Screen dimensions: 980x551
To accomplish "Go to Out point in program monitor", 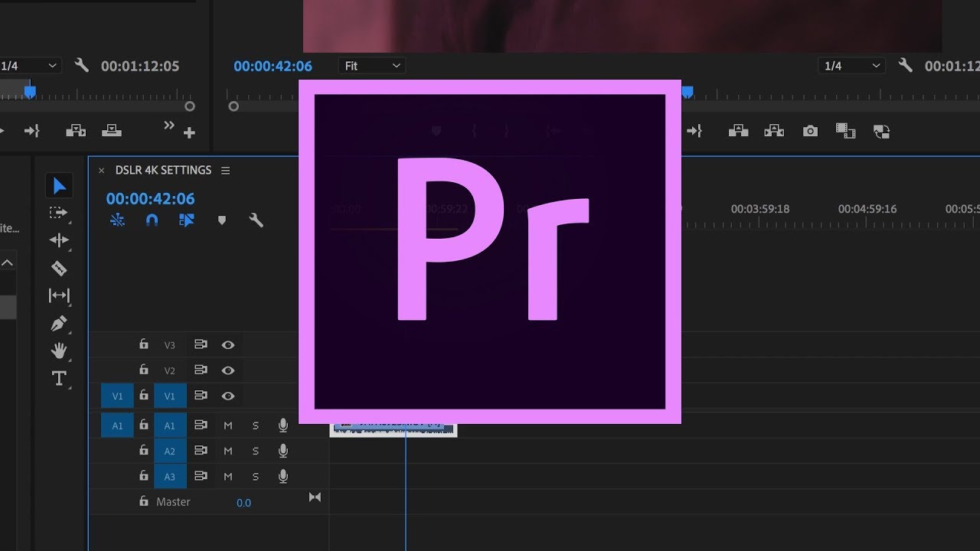I will point(694,132).
